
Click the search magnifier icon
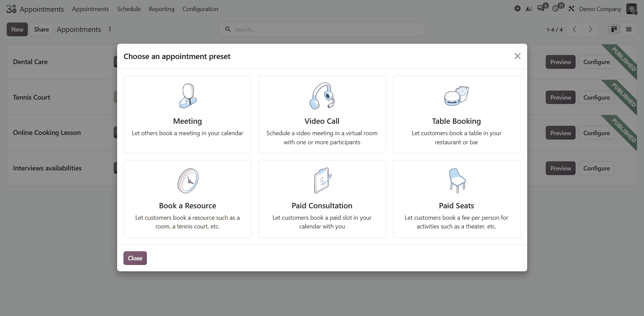pos(228,29)
